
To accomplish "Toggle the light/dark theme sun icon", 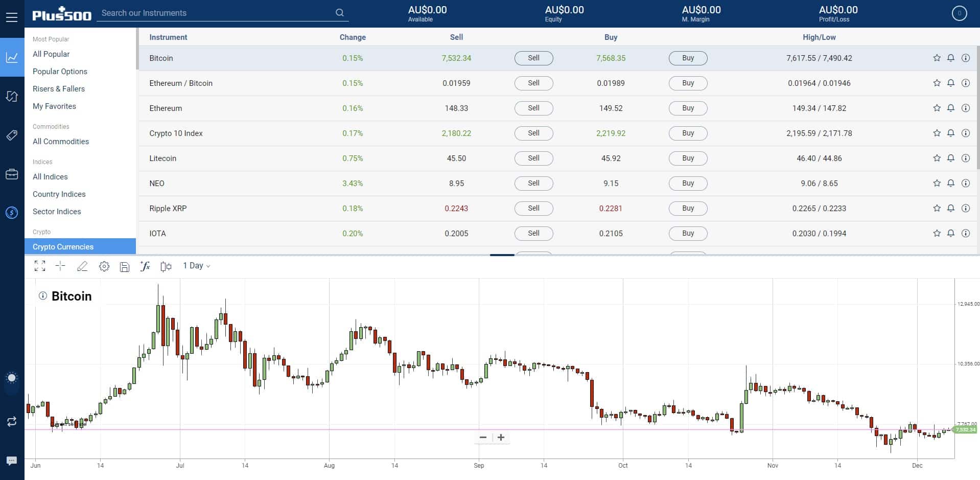I will [x=12, y=378].
